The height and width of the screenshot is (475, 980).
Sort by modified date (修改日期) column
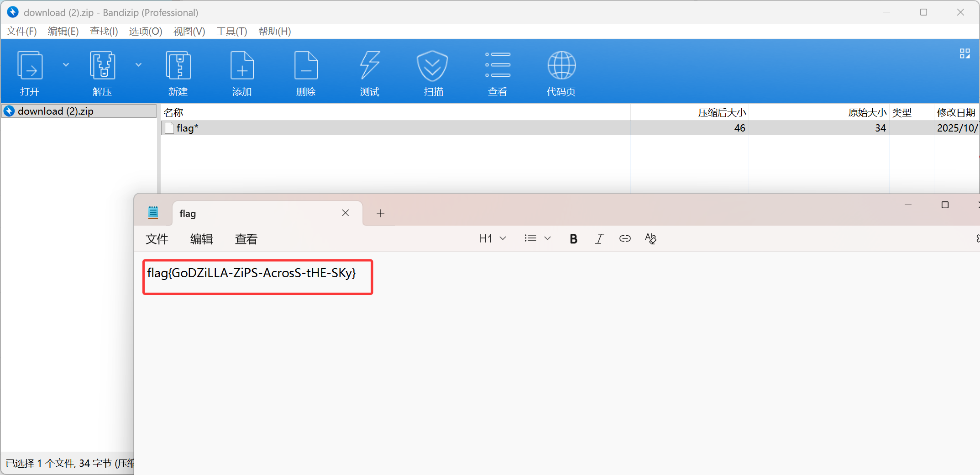[x=956, y=112]
